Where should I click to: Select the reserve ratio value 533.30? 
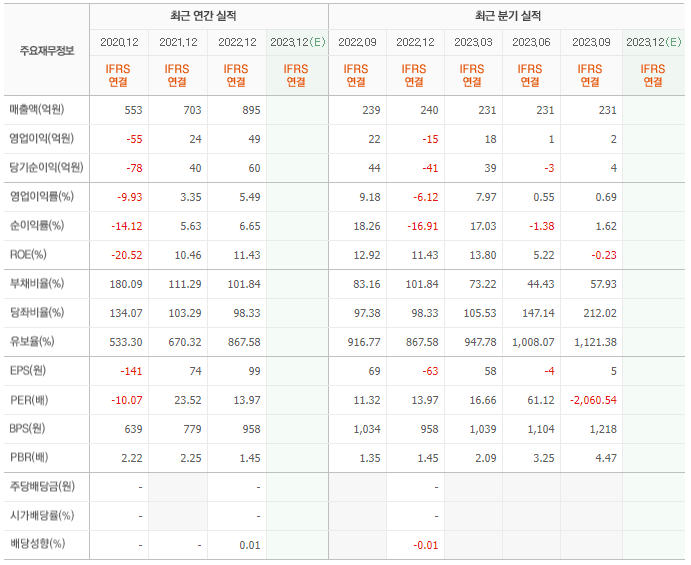(126, 342)
